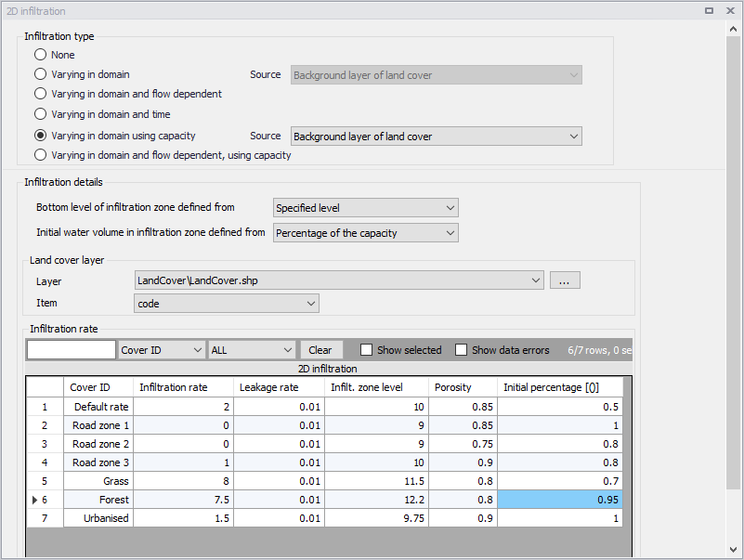Screen dimensions: 744x560
Task: Click the filter text input box
Action: tap(72, 350)
